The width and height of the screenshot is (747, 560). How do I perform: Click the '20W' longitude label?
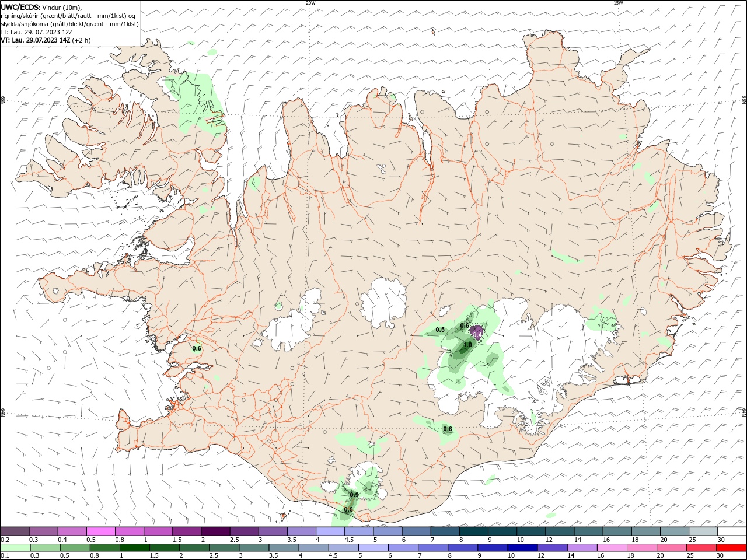[310, 3]
